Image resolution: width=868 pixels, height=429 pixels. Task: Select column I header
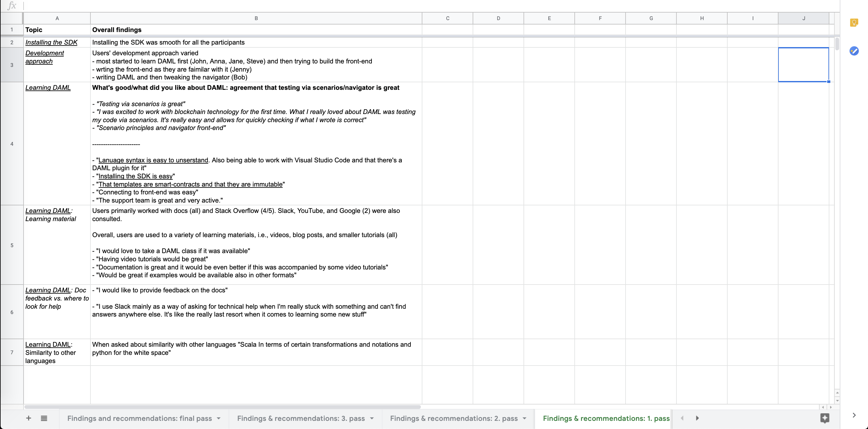(753, 18)
